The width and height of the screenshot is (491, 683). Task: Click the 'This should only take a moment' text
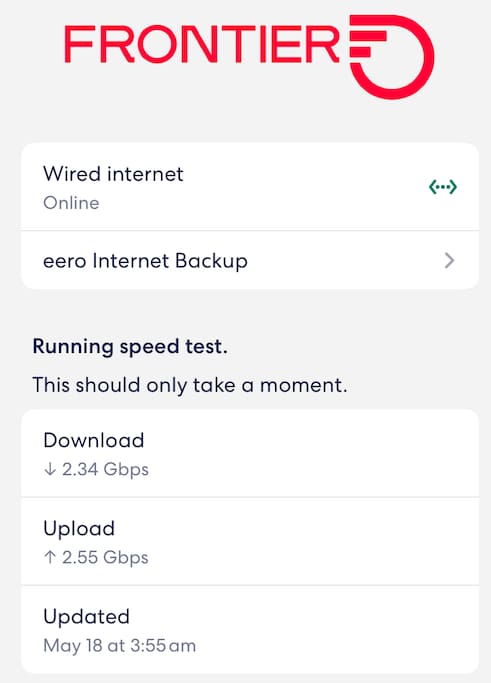190,385
